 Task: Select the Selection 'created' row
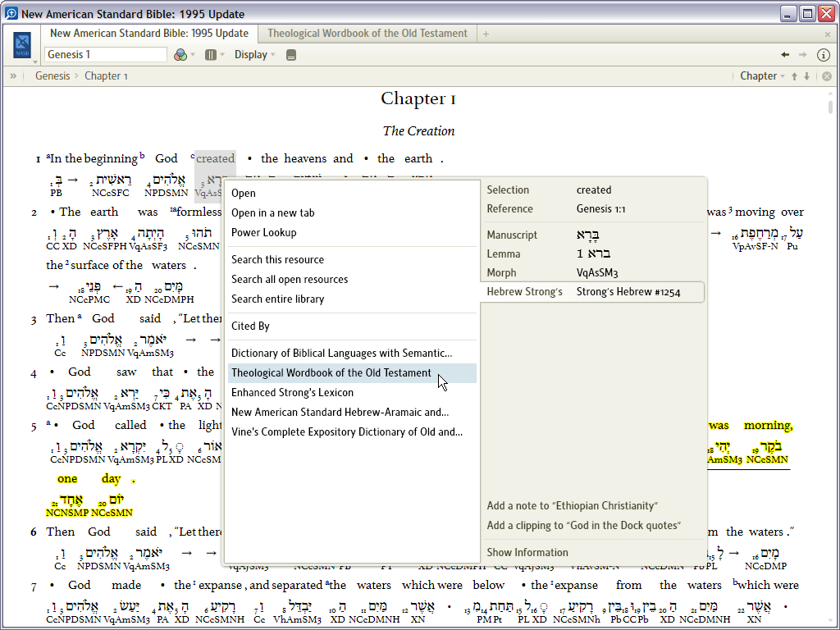coord(592,189)
